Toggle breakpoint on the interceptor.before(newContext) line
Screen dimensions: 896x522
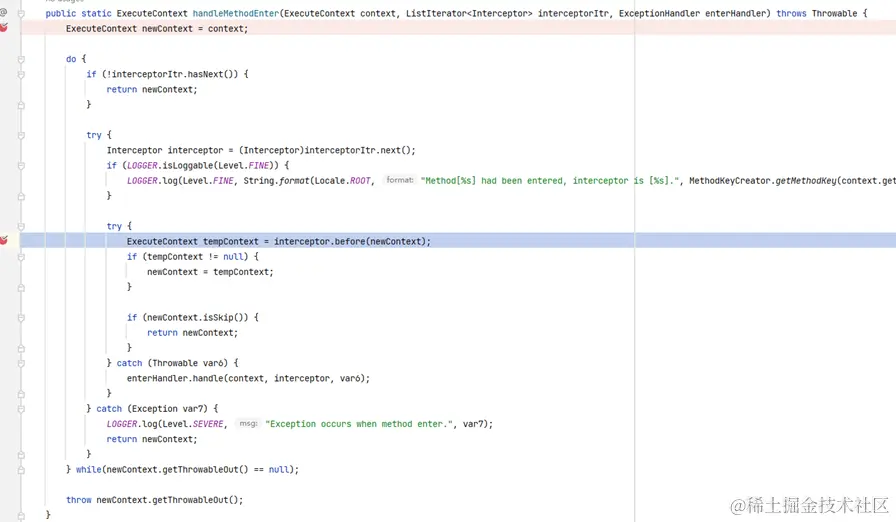tap(4, 240)
